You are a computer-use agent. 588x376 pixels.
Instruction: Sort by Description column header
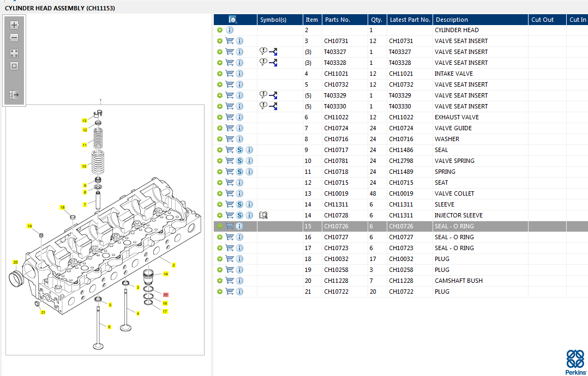click(x=452, y=20)
